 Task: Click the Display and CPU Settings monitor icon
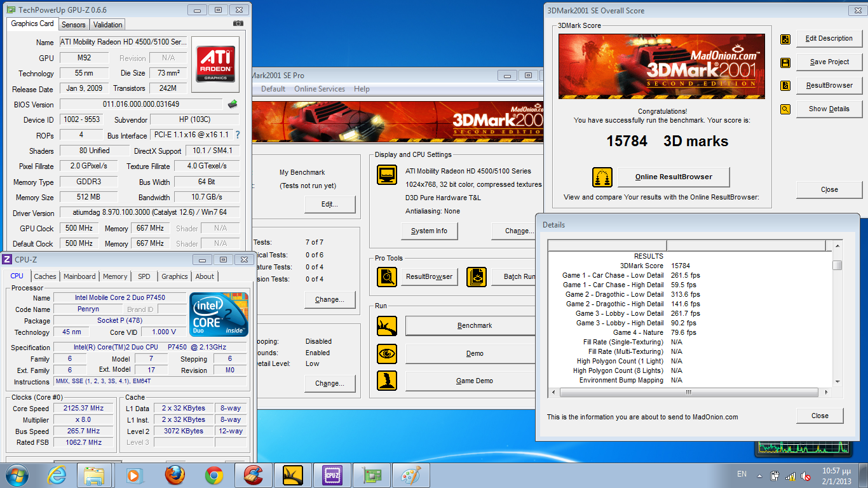click(x=387, y=175)
